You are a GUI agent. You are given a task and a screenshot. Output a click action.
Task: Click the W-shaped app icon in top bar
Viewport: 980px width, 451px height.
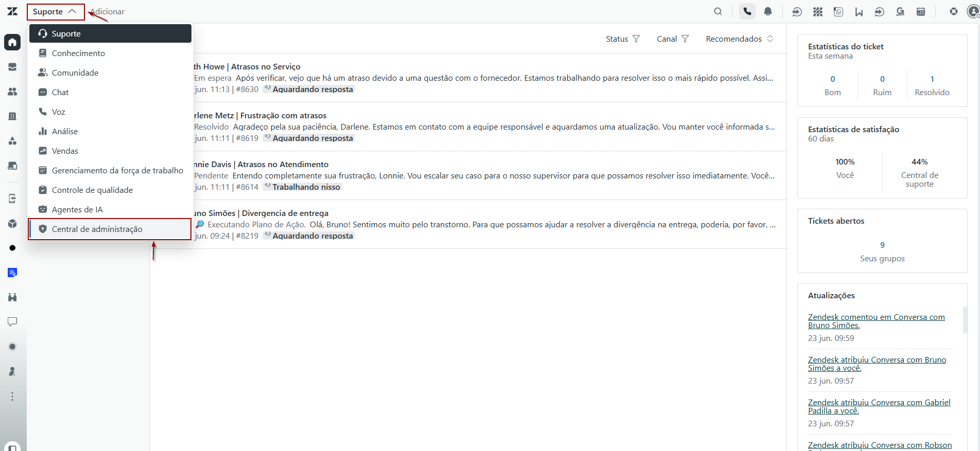pos(859,11)
